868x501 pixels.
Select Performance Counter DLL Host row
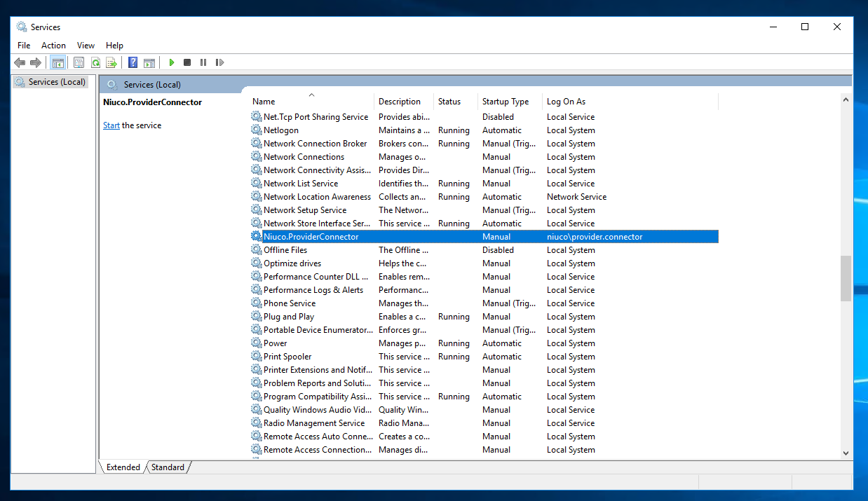(484, 277)
